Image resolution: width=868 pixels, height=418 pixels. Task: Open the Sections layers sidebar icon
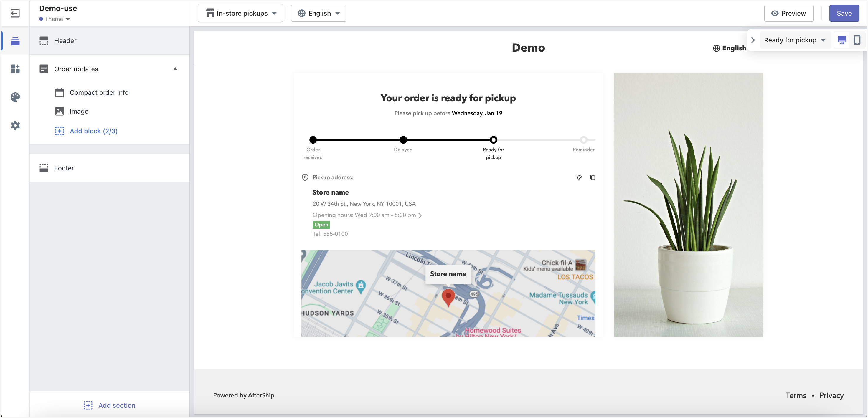click(15, 41)
